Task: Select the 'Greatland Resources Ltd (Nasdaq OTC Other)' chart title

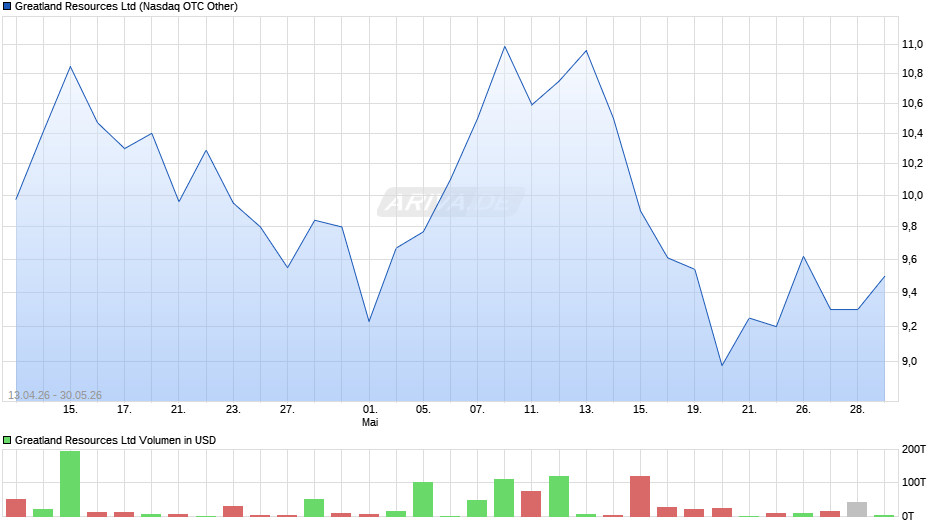Action: coord(126,7)
